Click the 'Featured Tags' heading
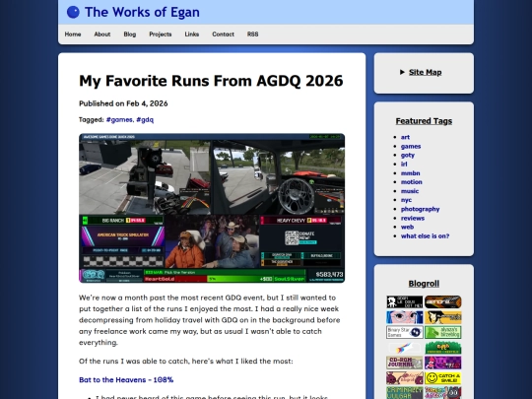 424,121
